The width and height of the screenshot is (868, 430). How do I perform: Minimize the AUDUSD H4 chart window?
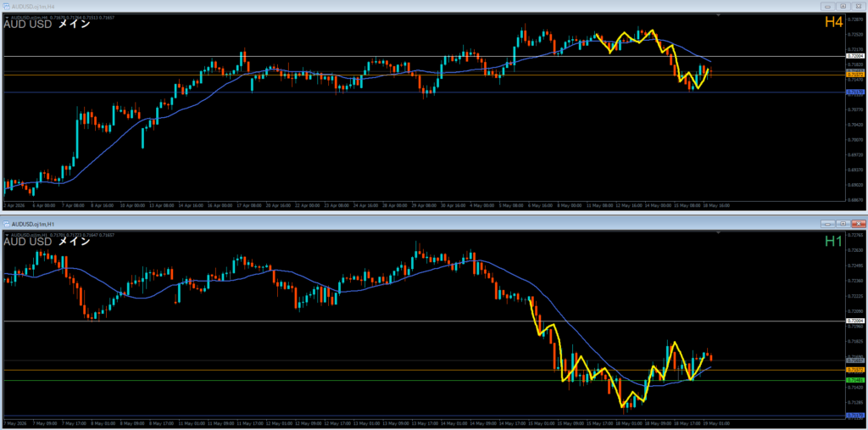tap(829, 6)
